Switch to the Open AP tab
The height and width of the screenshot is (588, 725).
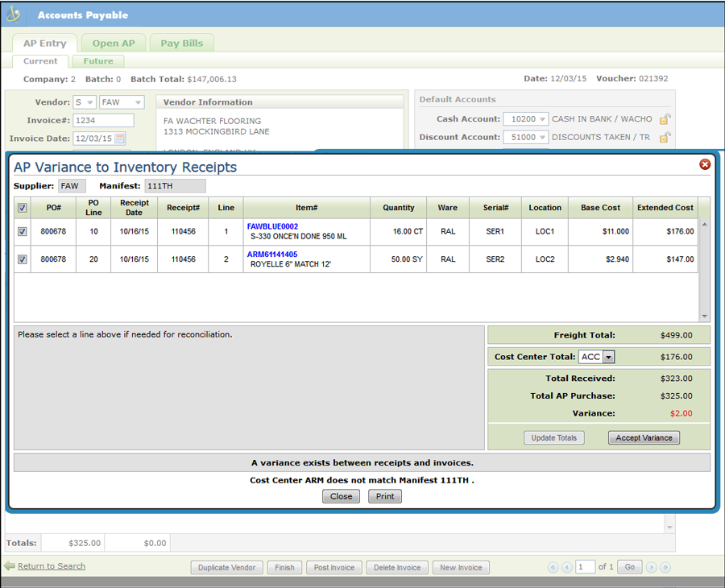(x=114, y=43)
